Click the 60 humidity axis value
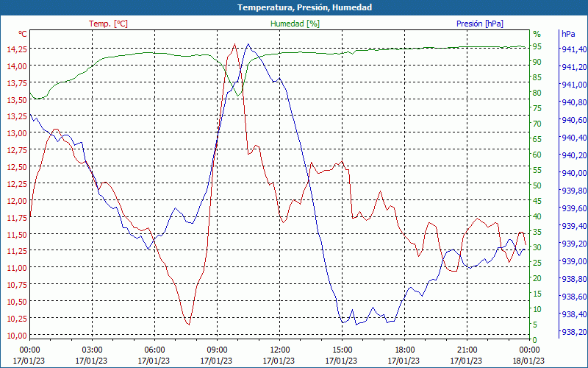This screenshot has width=588, height=368. click(x=537, y=155)
